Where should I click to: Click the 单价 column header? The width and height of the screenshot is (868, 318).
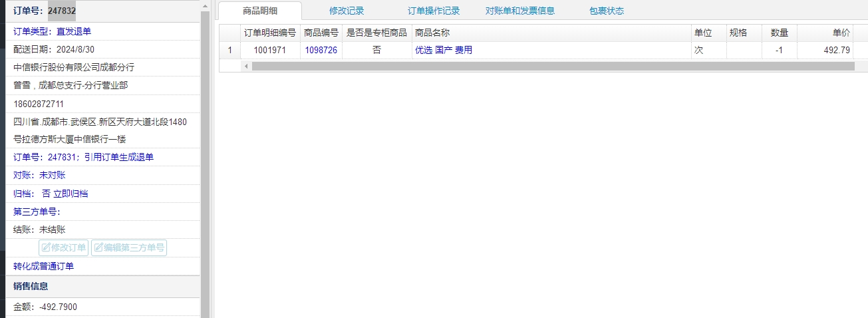tap(825, 32)
